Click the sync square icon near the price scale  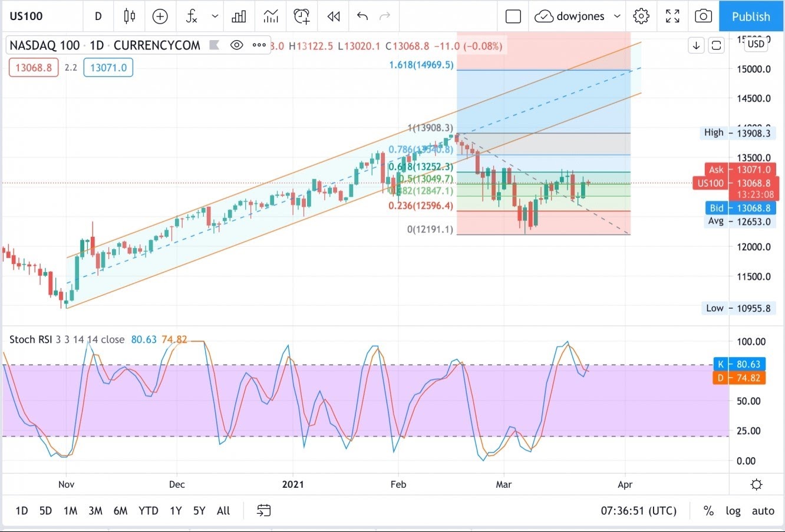click(716, 45)
